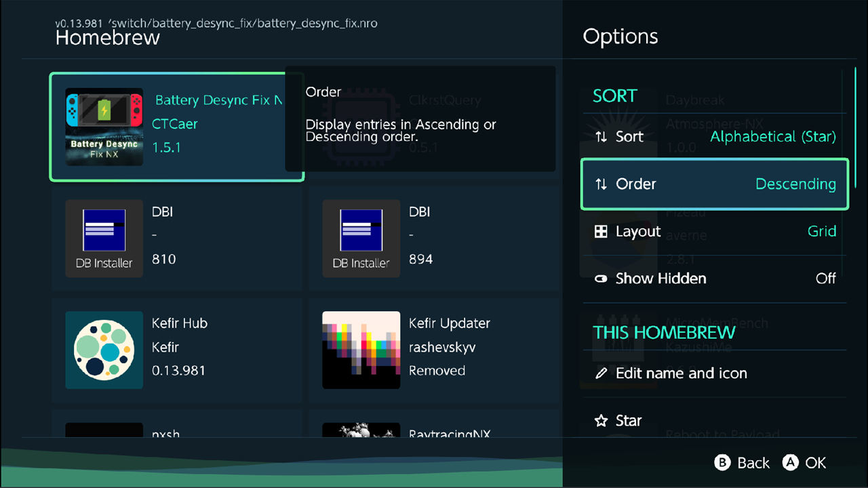The height and width of the screenshot is (488, 868).
Task: Click the Descending value text
Action: click(796, 184)
